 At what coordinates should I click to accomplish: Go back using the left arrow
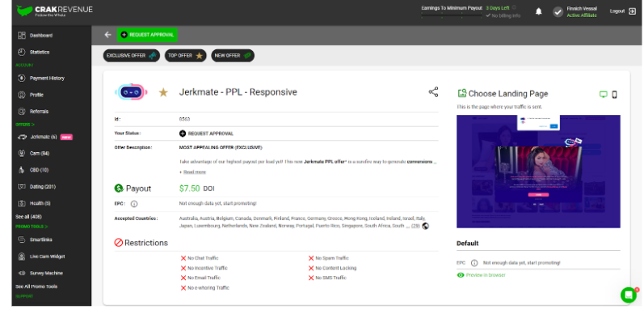click(x=107, y=35)
